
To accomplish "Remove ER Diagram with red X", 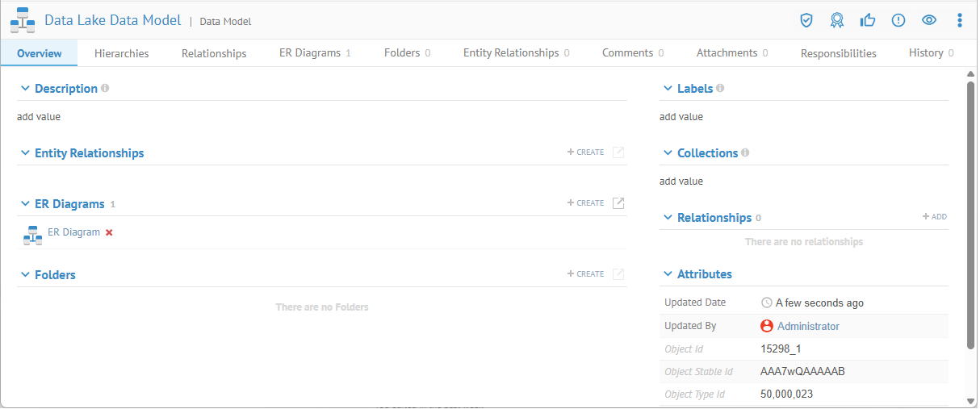I will pyautogui.click(x=109, y=232).
